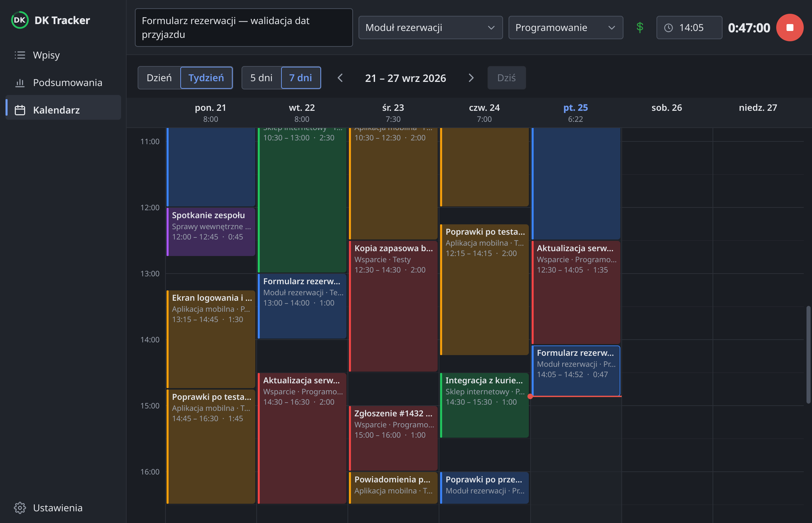Open Podsumowania chart icon
Image resolution: width=812 pixels, height=523 pixels.
[x=20, y=83]
